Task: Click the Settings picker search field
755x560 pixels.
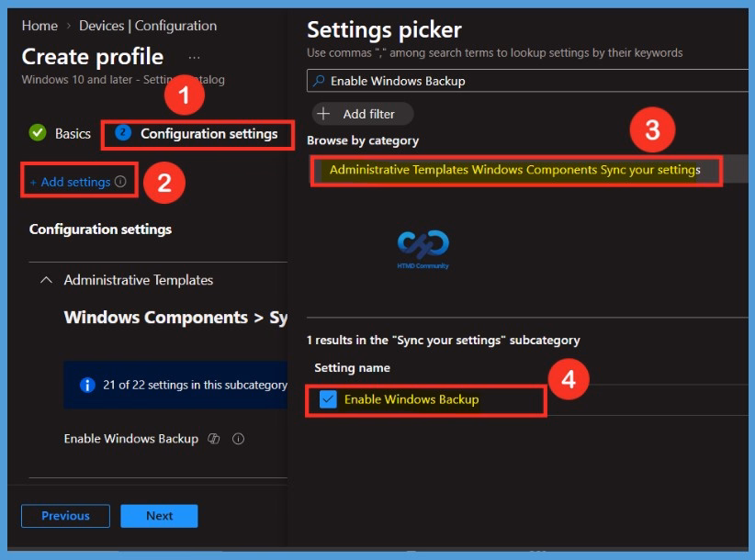Action: click(528, 81)
